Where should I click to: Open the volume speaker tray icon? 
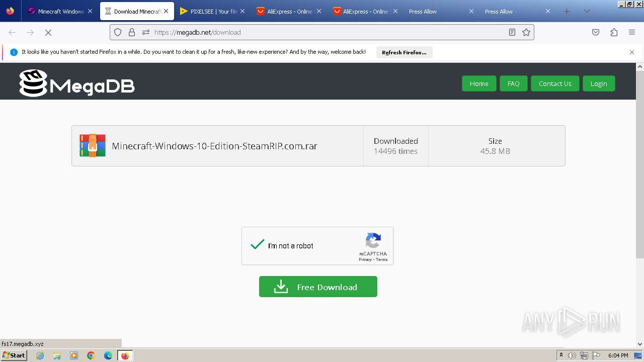click(x=572, y=355)
